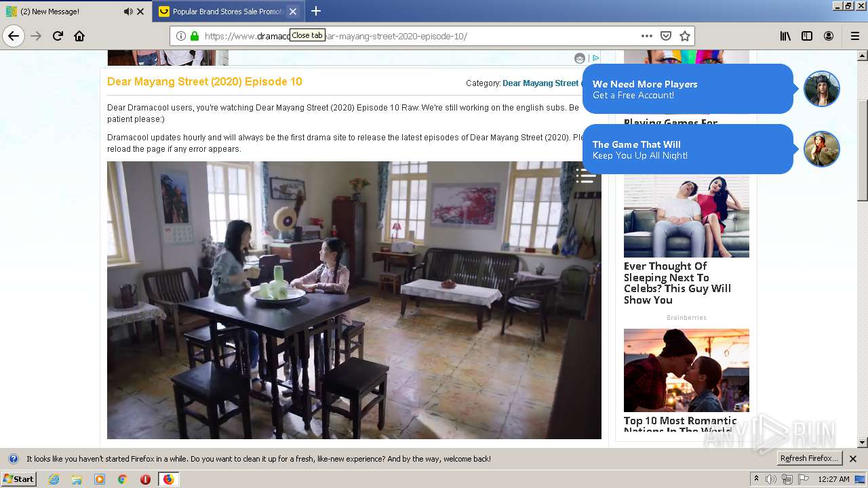Screen dimensions: 868x488
Task: Open Windows Explorer folder from taskbar
Action: [x=77, y=479]
